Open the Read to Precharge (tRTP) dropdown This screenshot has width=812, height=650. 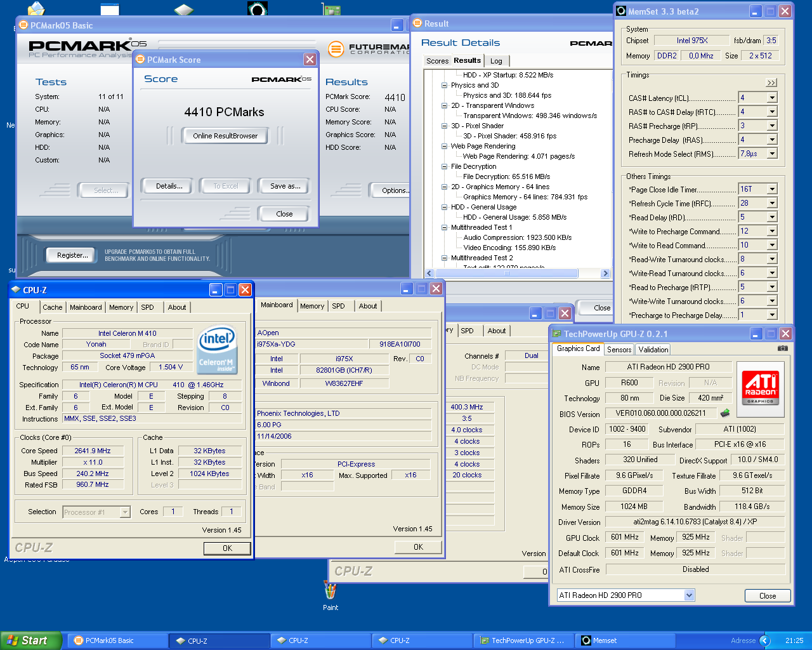pos(772,287)
